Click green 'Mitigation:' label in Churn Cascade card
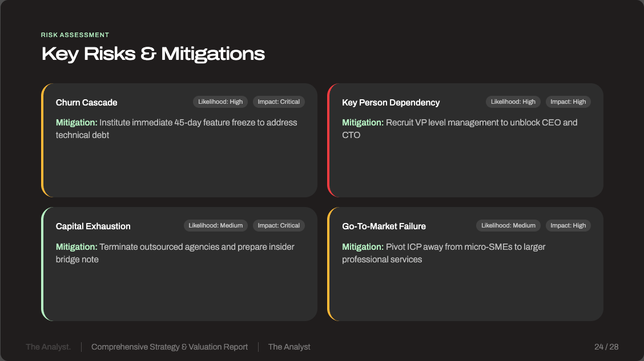 77,123
